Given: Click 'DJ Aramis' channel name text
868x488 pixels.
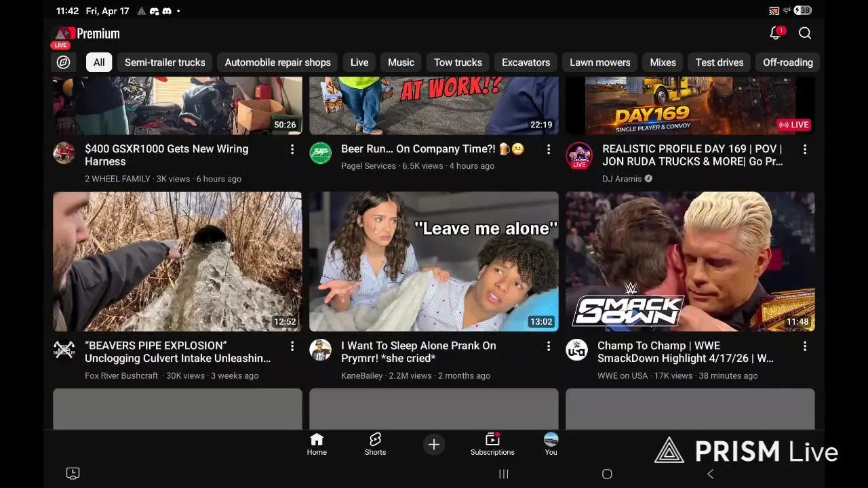Looking at the screenshot, I should (x=622, y=179).
